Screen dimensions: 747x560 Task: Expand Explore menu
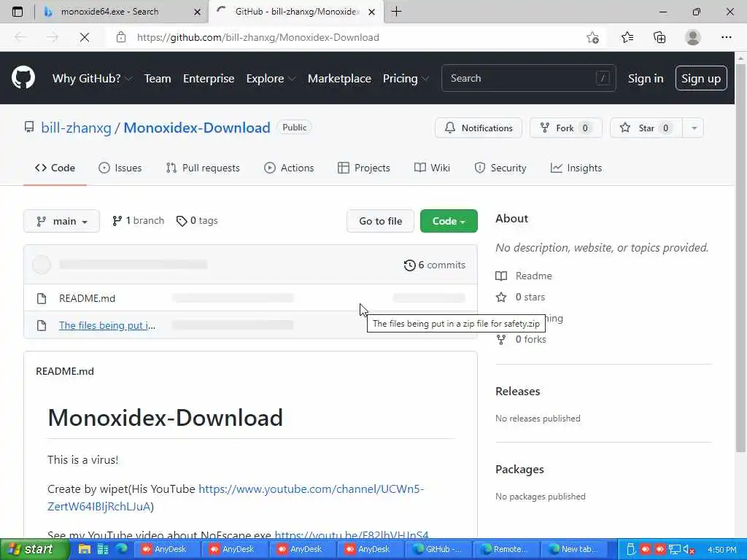(271, 78)
